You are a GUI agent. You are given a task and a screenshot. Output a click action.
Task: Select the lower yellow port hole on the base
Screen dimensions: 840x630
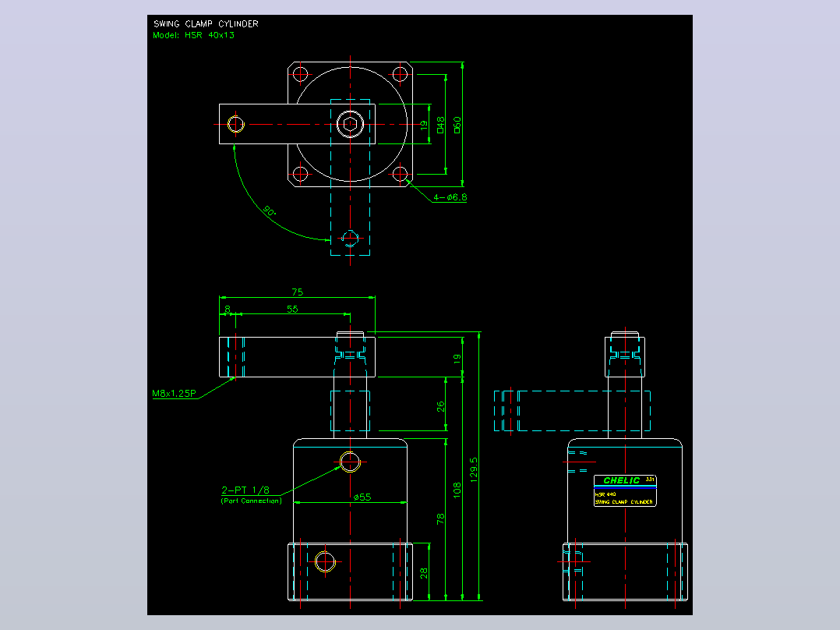click(325, 562)
